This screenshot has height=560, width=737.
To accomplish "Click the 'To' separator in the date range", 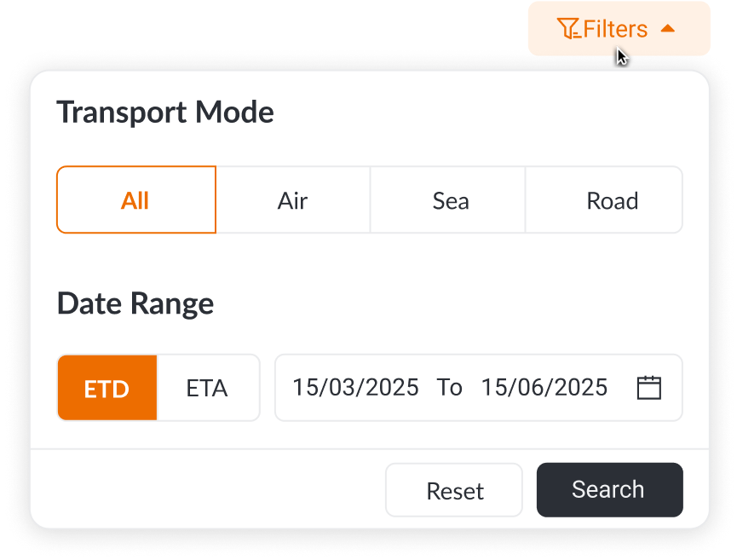I will [x=450, y=388].
